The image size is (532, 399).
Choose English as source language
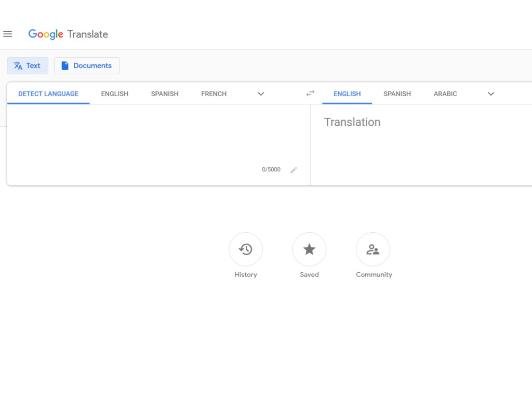click(x=115, y=94)
